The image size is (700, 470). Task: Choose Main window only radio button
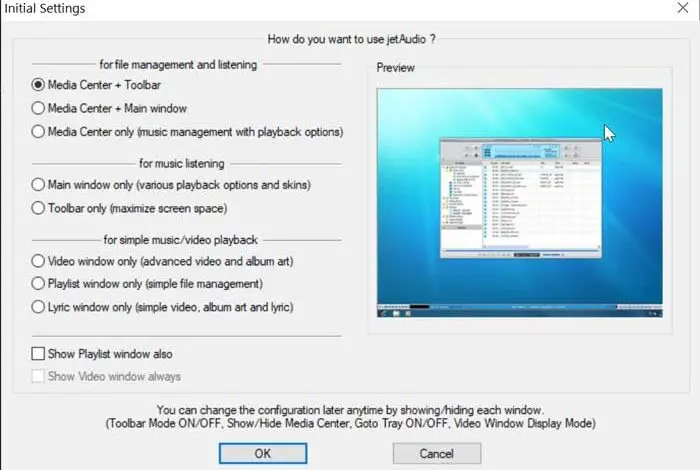point(38,184)
